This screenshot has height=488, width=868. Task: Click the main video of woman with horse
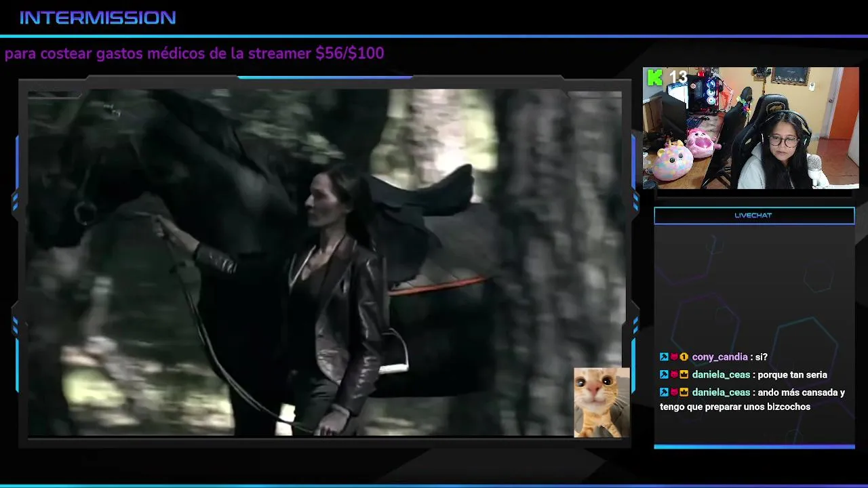pos(324,263)
